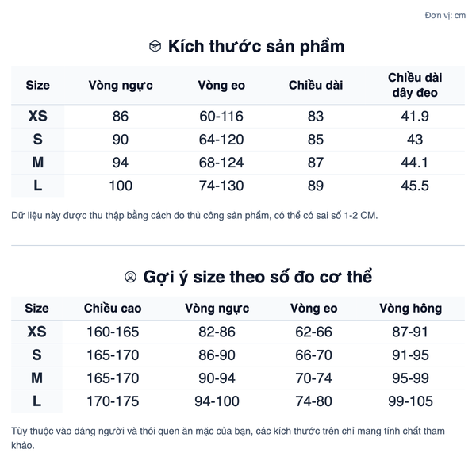476x476 pixels.
Task: Click the 99-105 hip measurement cell
Action: pos(410,401)
